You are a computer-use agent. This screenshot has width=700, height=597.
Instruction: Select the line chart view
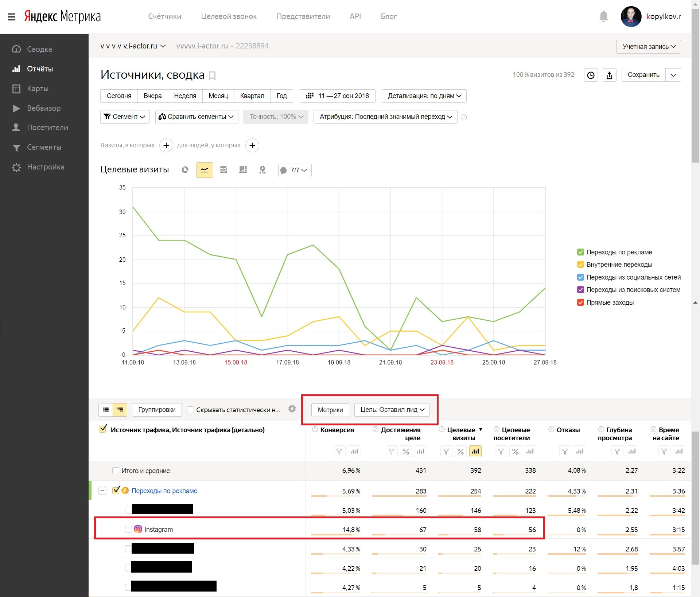[205, 170]
